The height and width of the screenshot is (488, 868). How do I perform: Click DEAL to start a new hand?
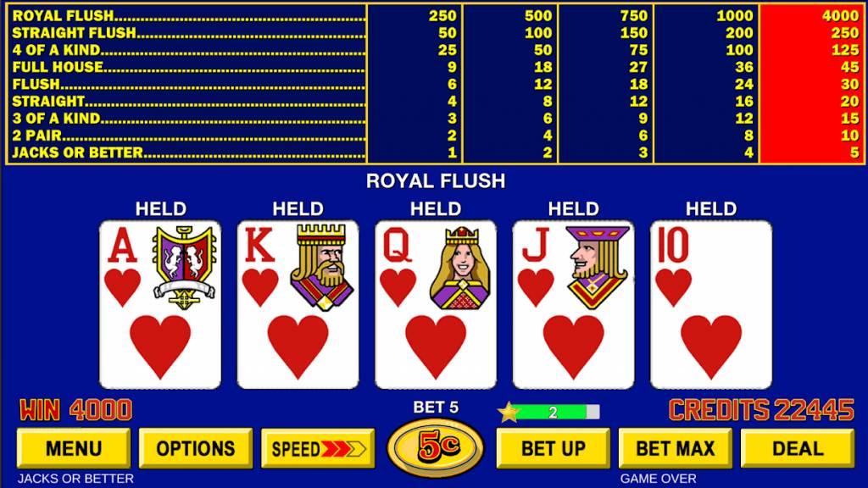(x=798, y=449)
